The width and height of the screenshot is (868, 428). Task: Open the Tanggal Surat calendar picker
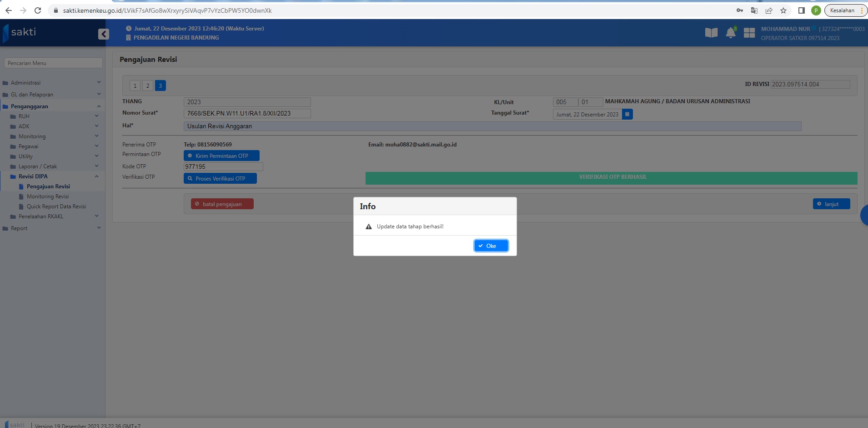[627, 114]
